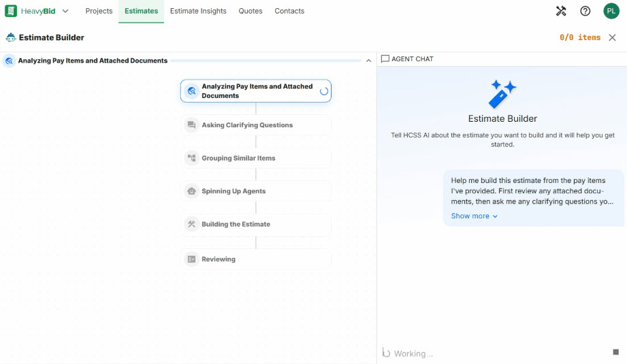Viewport: 627px width, 364px height.
Task: Close the Estimate Builder panel
Action: (x=612, y=37)
